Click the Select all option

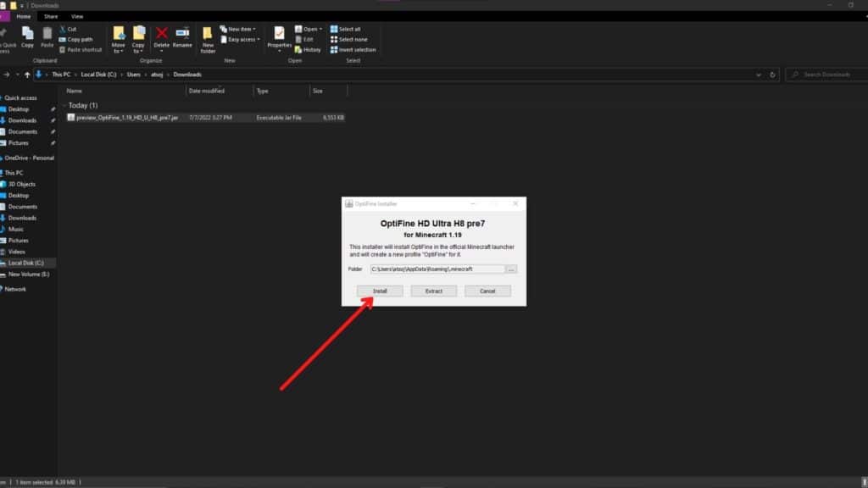click(x=349, y=29)
